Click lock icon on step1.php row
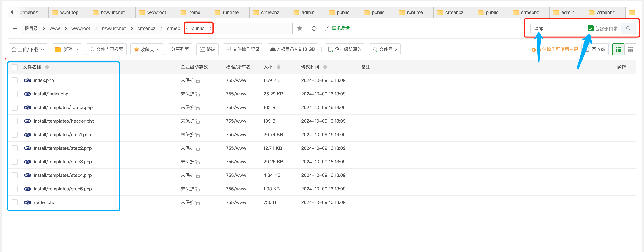This screenshot has width=644, height=252. 198,135
